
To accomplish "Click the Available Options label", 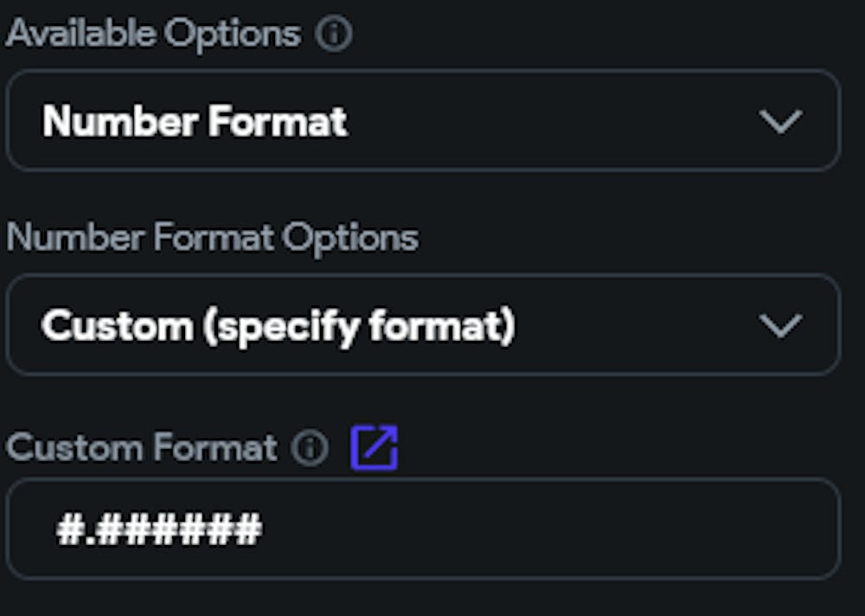I will (153, 35).
